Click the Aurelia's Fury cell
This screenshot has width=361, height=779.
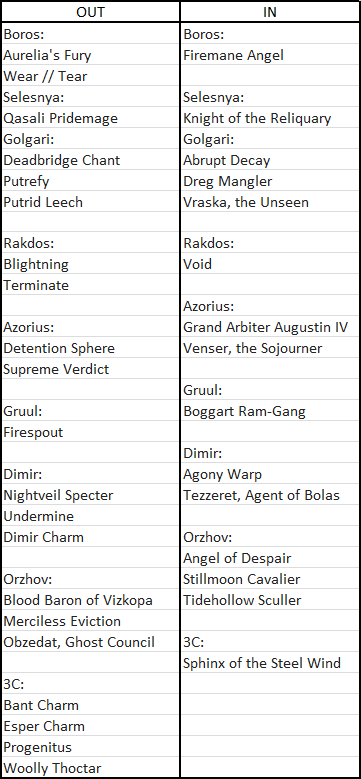(90, 55)
